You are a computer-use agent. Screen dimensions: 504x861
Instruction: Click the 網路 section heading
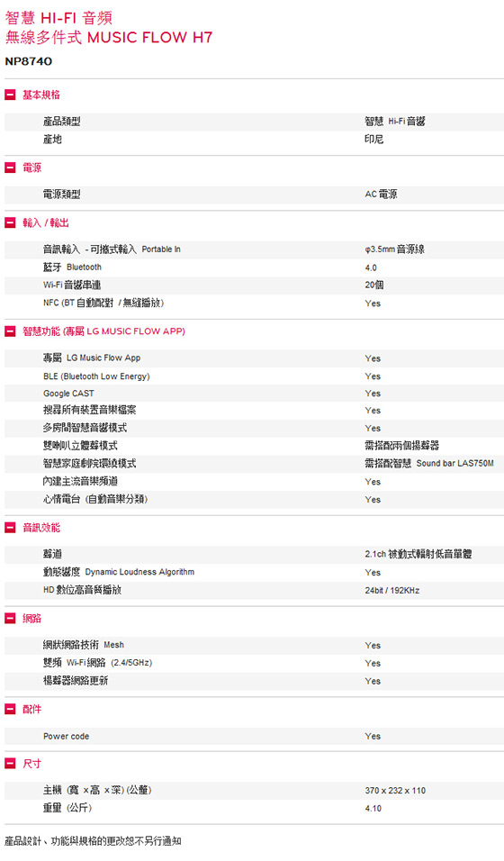point(31,619)
